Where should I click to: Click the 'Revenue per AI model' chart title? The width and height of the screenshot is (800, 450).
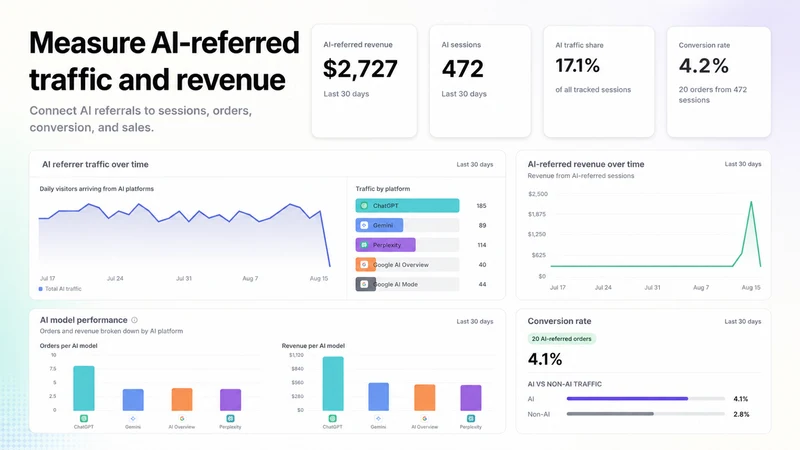click(313, 345)
